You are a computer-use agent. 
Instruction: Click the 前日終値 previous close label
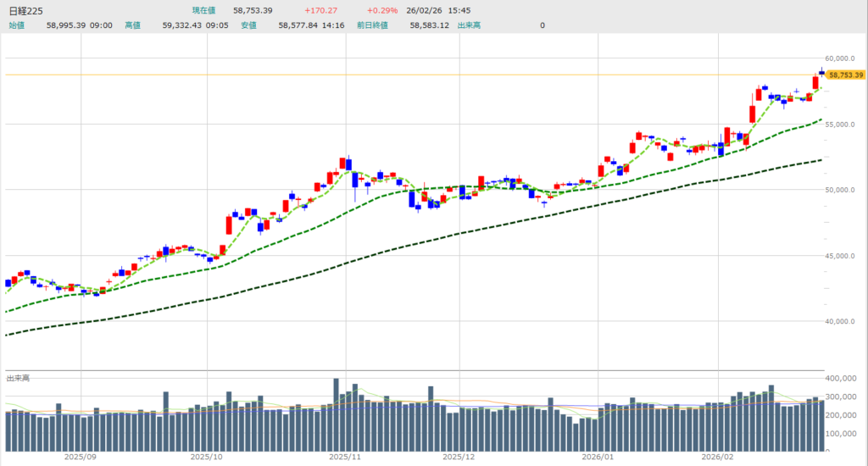tap(372, 25)
